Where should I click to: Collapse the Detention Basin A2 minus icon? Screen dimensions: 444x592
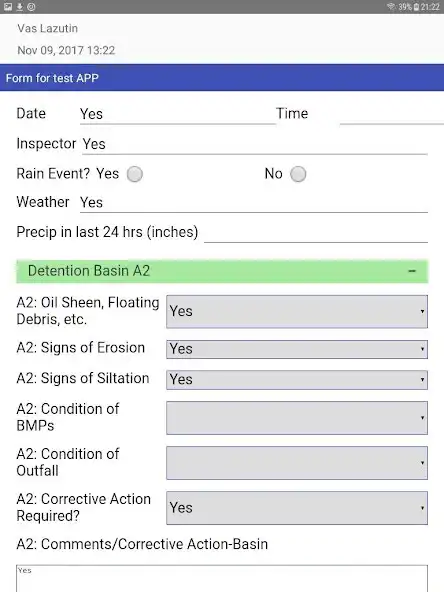click(x=412, y=271)
